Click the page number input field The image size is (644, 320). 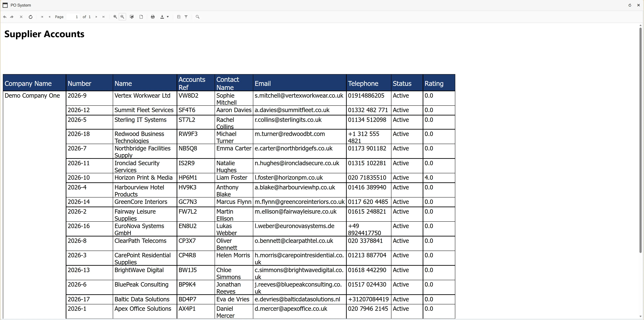pos(73,17)
